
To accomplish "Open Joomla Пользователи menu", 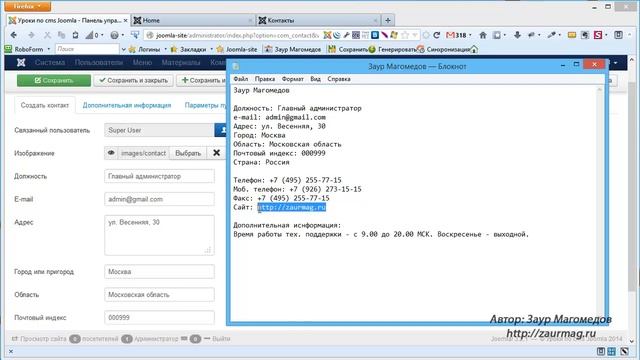I will point(99,62).
